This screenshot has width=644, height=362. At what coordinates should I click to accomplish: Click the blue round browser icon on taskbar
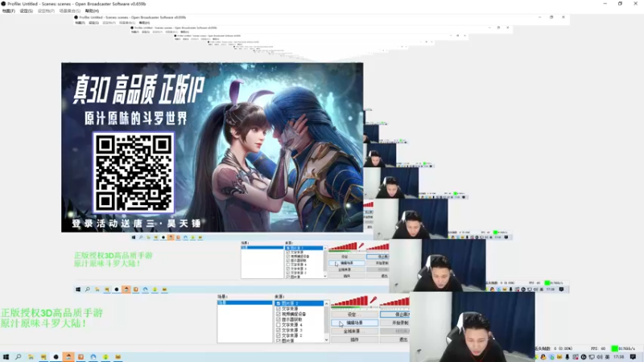point(93,356)
